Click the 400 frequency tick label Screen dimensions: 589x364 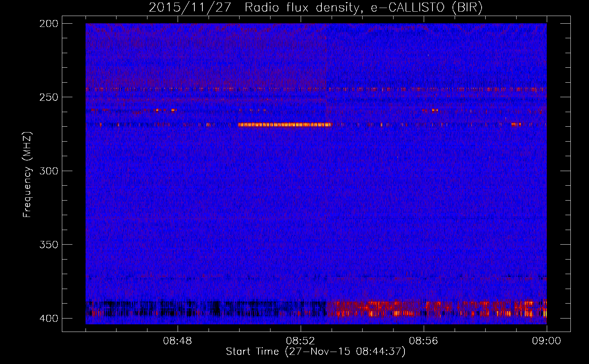point(48,318)
